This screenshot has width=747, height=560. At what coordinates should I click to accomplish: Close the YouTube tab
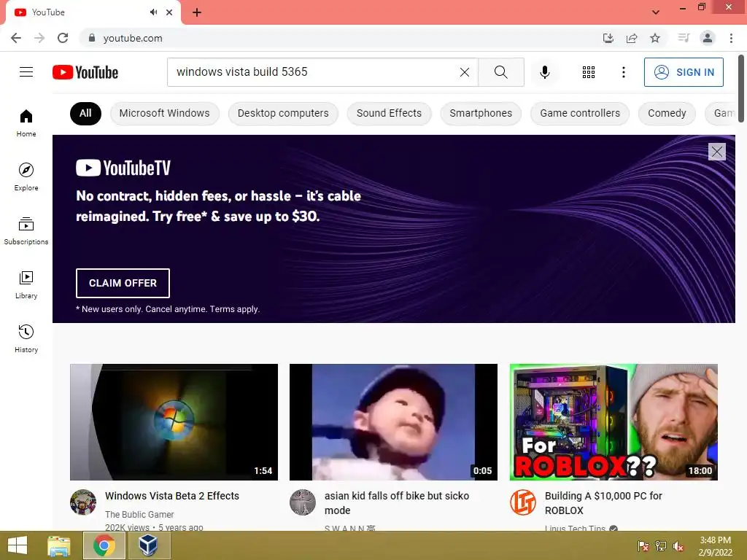pos(169,12)
